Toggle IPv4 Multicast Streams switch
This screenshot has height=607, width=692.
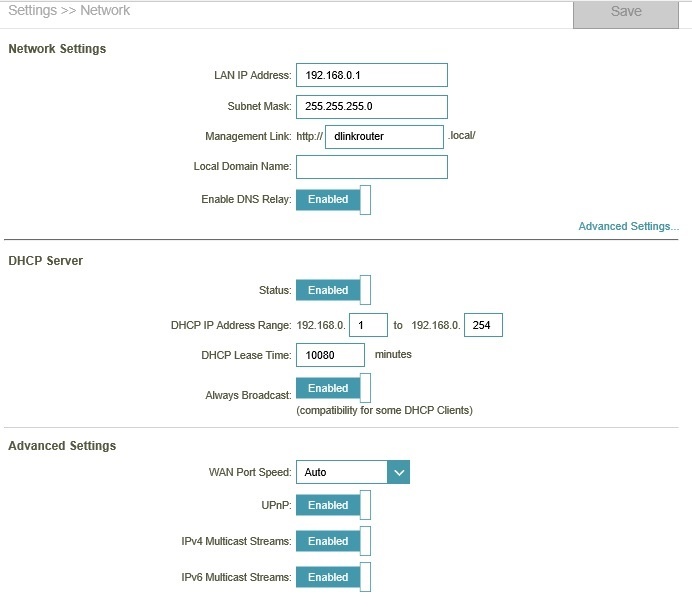(x=333, y=542)
